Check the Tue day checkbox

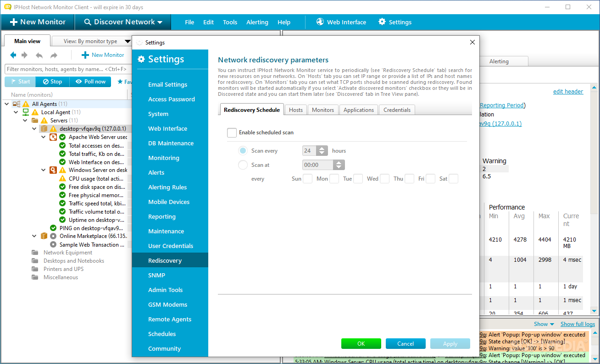[358, 179]
